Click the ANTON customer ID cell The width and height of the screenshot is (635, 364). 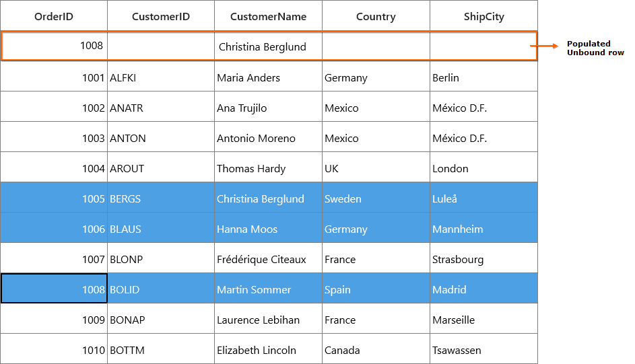[x=161, y=137]
